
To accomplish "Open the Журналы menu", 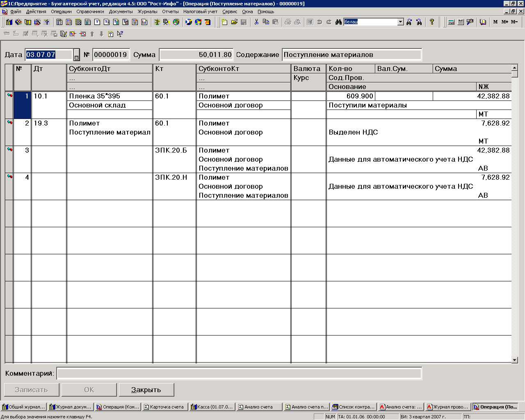I will pyautogui.click(x=148, y=11).
